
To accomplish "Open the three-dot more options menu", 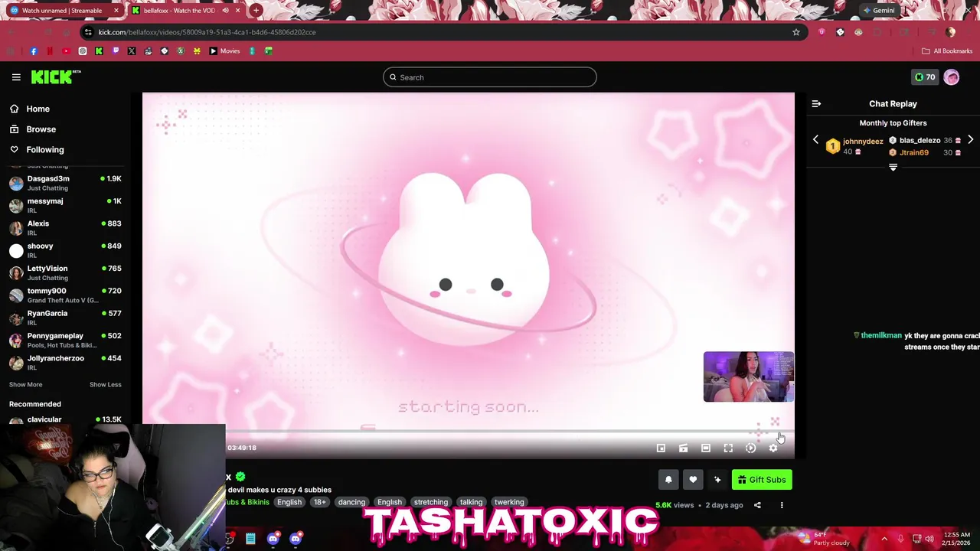I will tap(782, 505).
